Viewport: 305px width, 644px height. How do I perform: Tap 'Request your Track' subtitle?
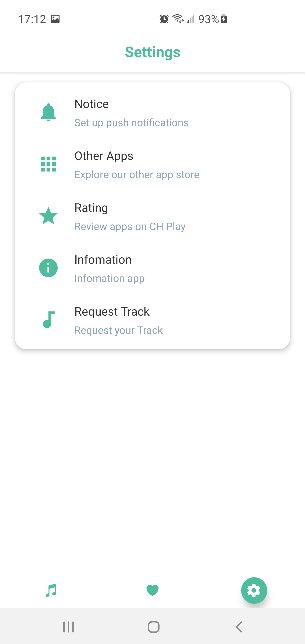[119, 330]
